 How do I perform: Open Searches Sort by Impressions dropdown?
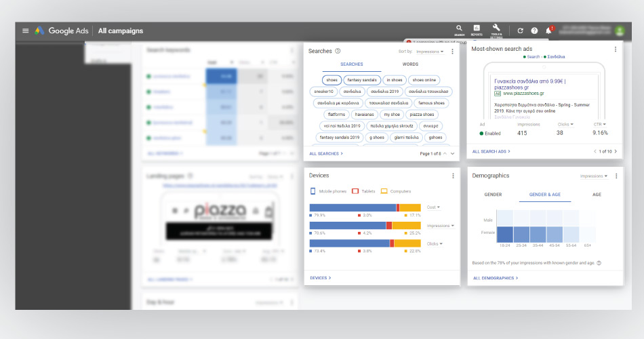pyautogui.click(x=430, y=52)
